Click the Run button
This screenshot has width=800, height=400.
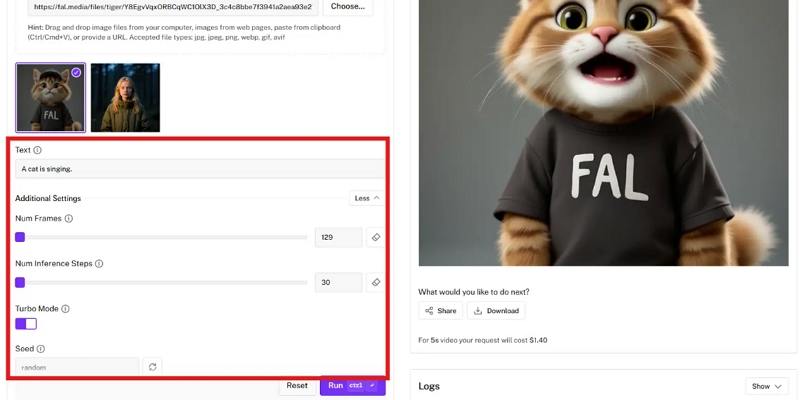tap(353, 385)
